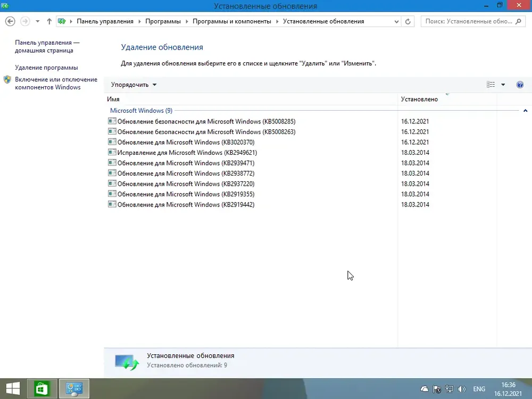Click the Up one level arrow
Screen dimensions: 532x399
tap(49, 21)
